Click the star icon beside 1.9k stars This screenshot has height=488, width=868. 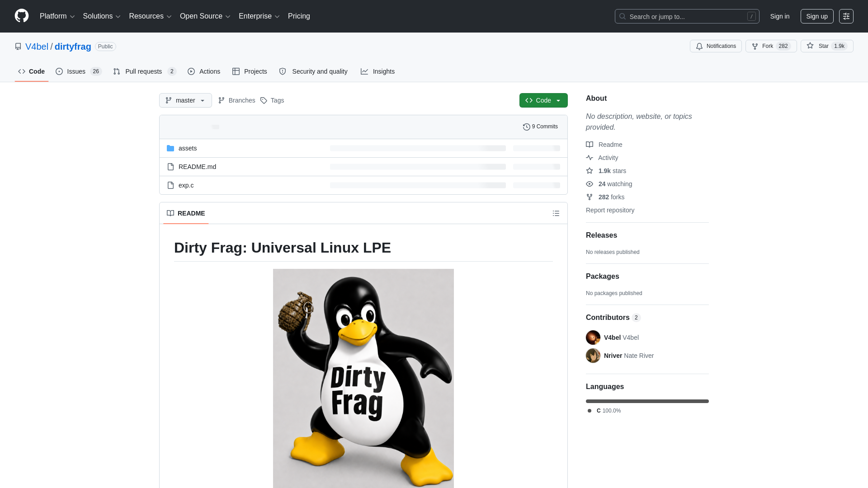[590, 171]
